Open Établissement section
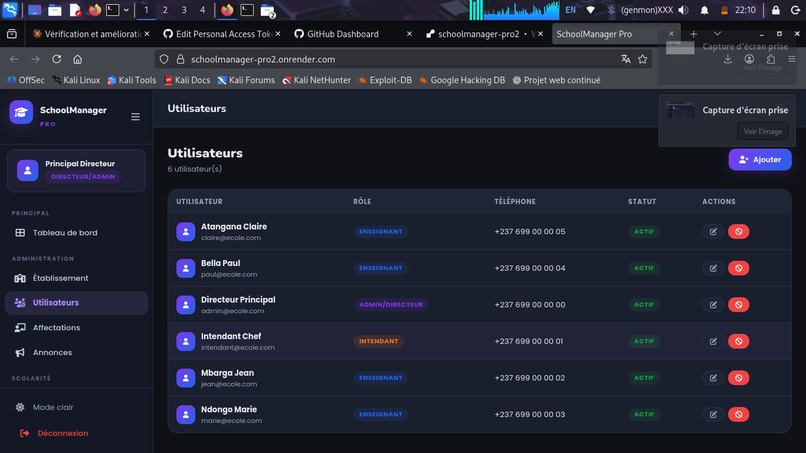Screen dimensions: 806x453 point(76,278)
